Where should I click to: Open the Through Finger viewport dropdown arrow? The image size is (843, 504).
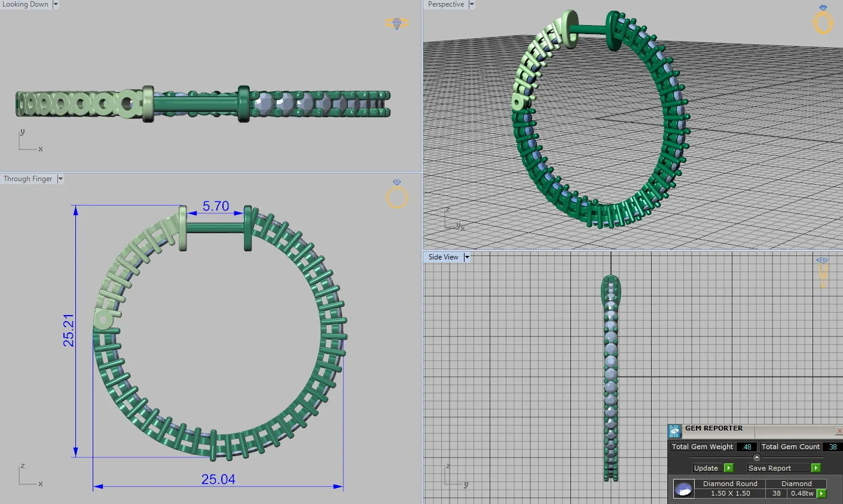pos(60,179)
